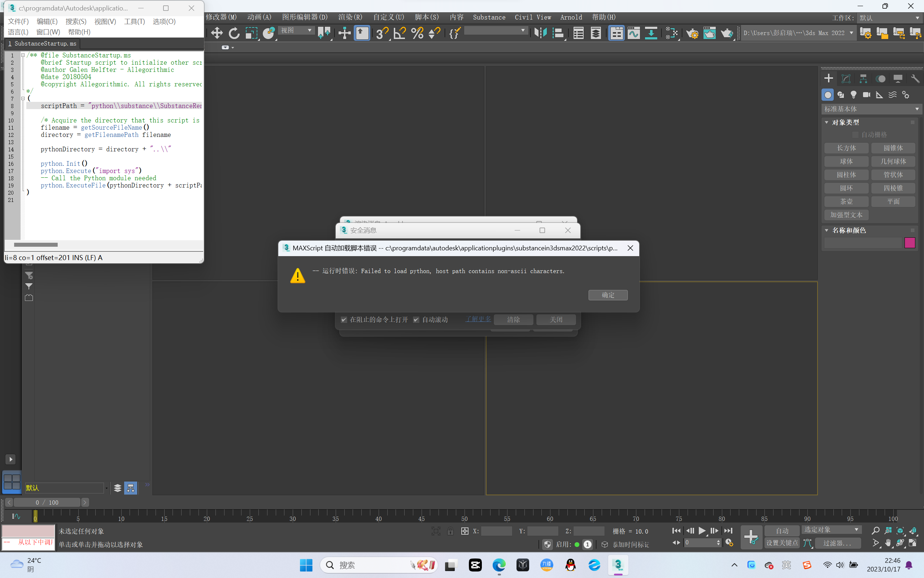
Task: Open the 标准基本体 primitive type dropdown
Action: point(871,109)
